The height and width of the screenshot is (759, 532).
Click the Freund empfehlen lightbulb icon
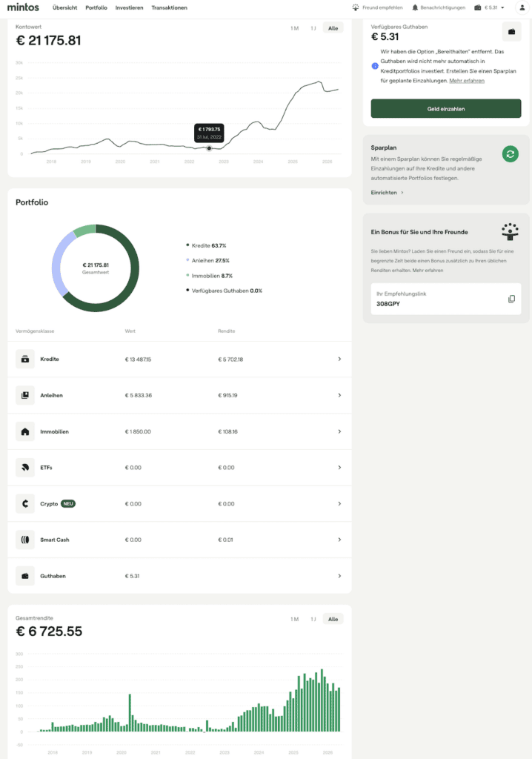356,7
